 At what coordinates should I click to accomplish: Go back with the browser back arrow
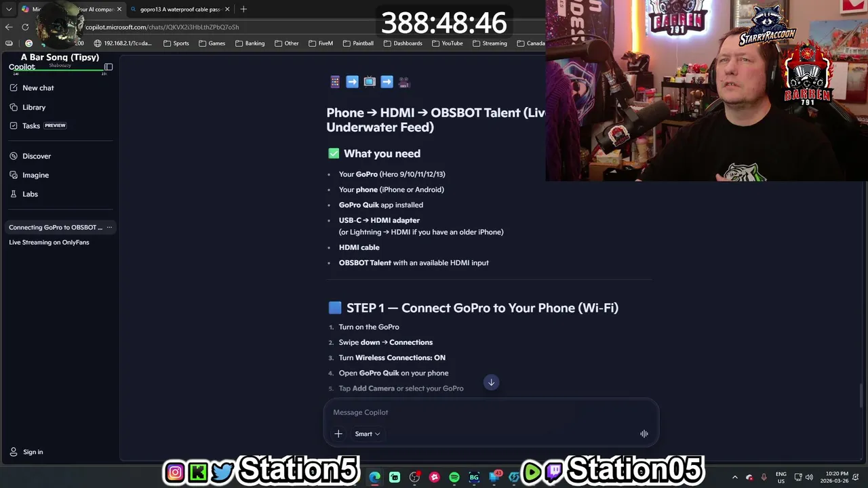pos(9,27)
